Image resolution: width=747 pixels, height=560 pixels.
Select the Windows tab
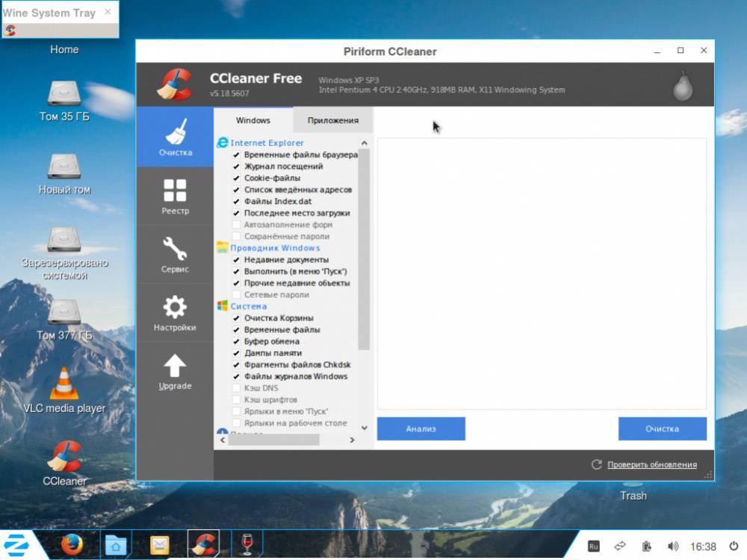coord(253,120)
